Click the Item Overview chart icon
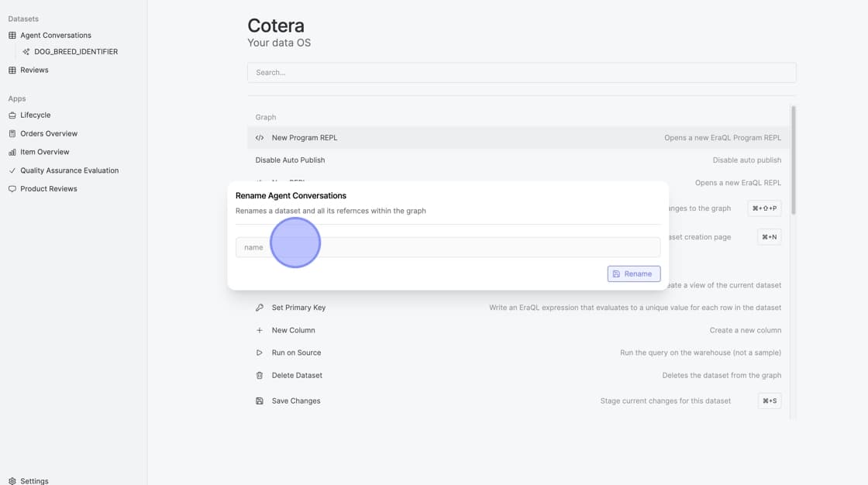Screen dimensions: 868x485 (12, 153)
